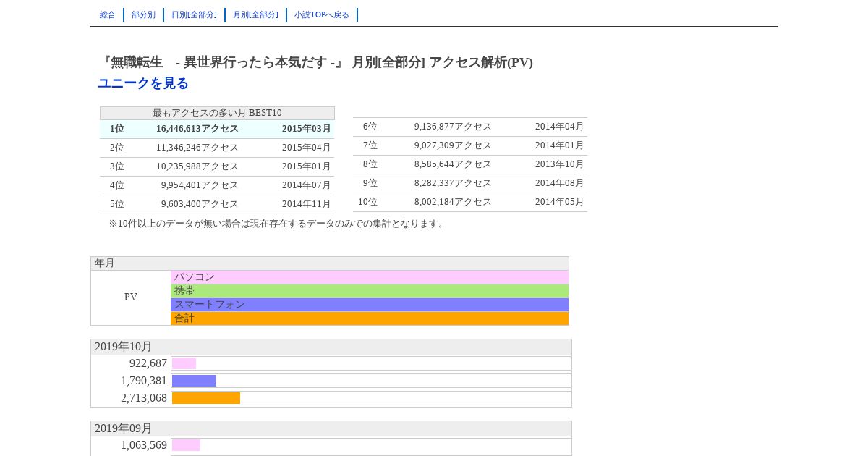Select the page title heading text
This screenshot has width=868, height=456.
(315, 62)
